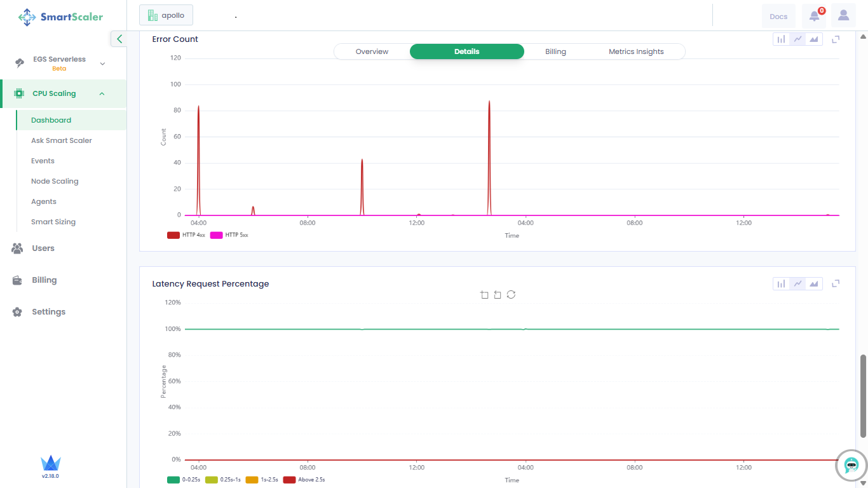Switch Error Count chart to area view
Viewport: 868px width, 488px height.
click(814, 39)
